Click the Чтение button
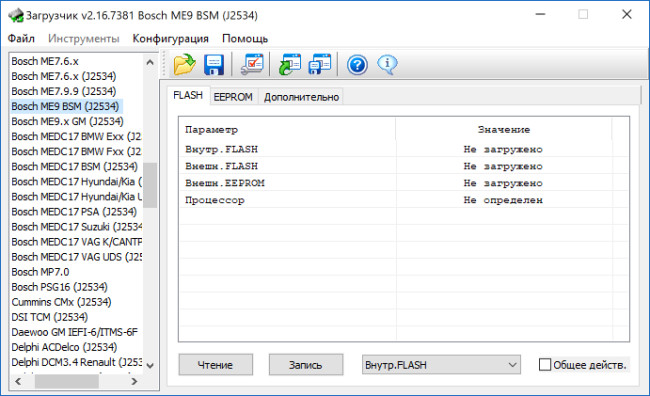Screen dimensions: 650x396 (x=216, y=365)
